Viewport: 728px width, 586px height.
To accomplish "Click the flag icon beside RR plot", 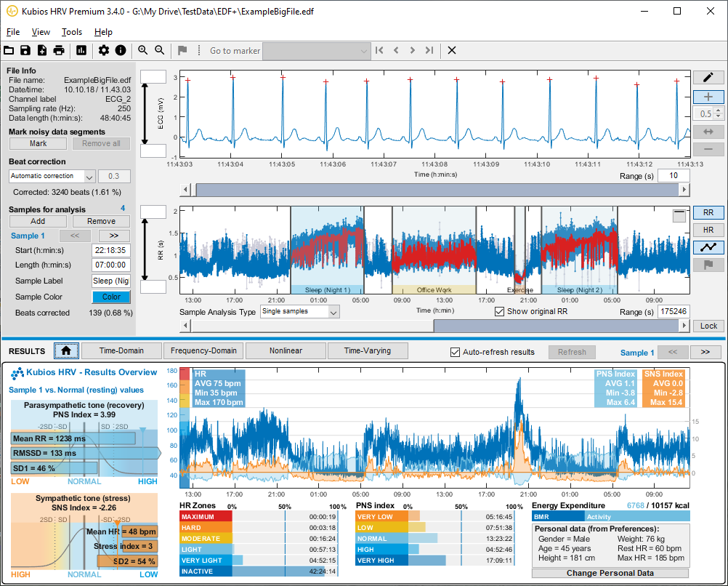I will tap(708, 265).
